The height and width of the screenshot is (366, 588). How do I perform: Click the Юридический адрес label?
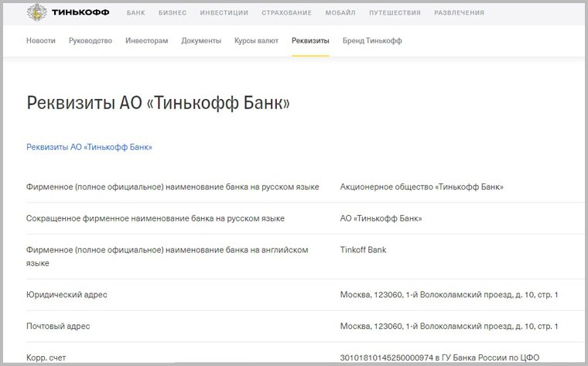[x=67, y=295]
